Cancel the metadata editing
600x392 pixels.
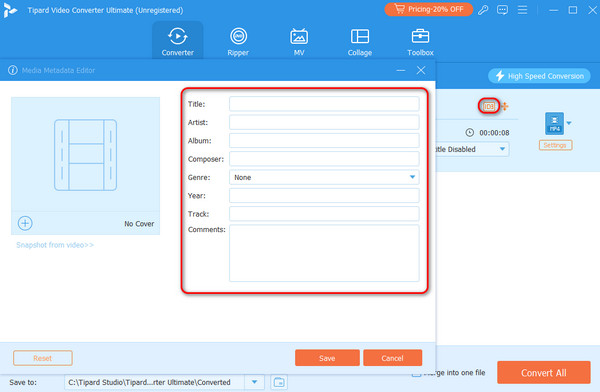[x=393, y=358]
